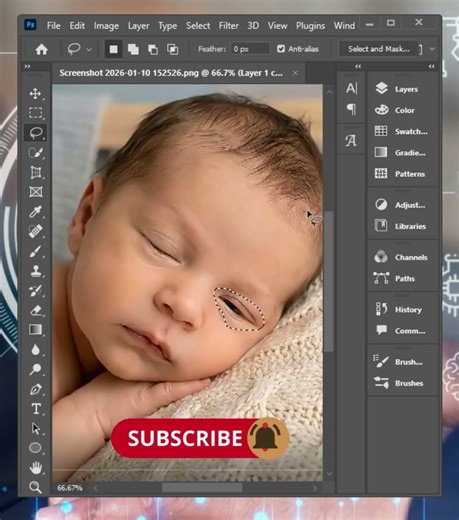Select the Move tool
Image resolution: width=459 pixels, height=520 pixels.
[x=35, y=94]
